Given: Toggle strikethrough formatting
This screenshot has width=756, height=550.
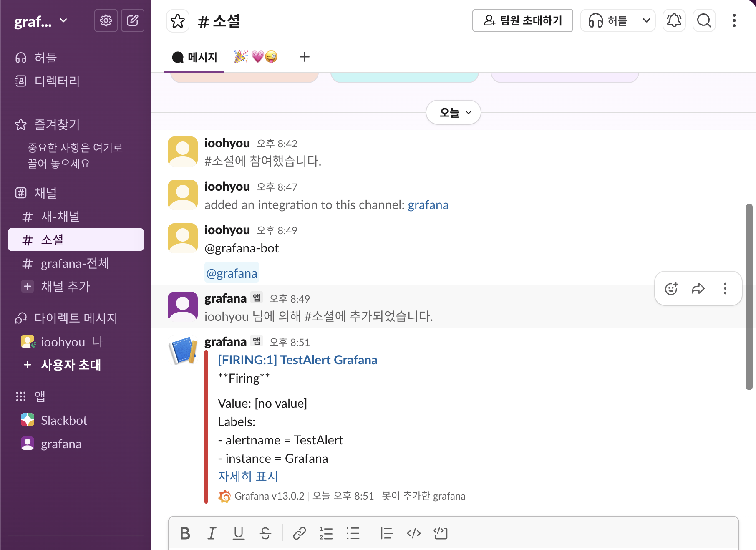Looking at the screenshot, I should pos(265,533).
